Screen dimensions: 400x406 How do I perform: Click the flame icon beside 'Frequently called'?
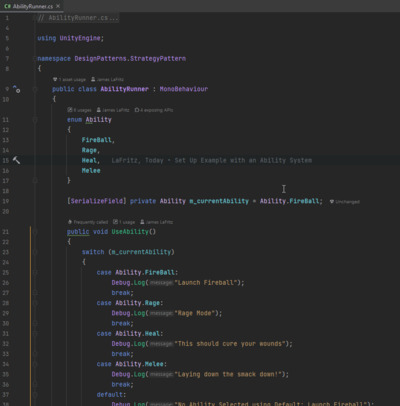(x=70, y=222)
